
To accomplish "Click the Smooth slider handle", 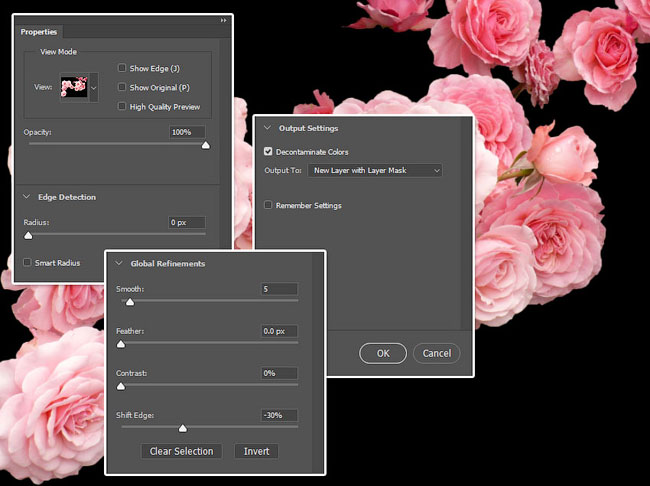I will (130, 302).
